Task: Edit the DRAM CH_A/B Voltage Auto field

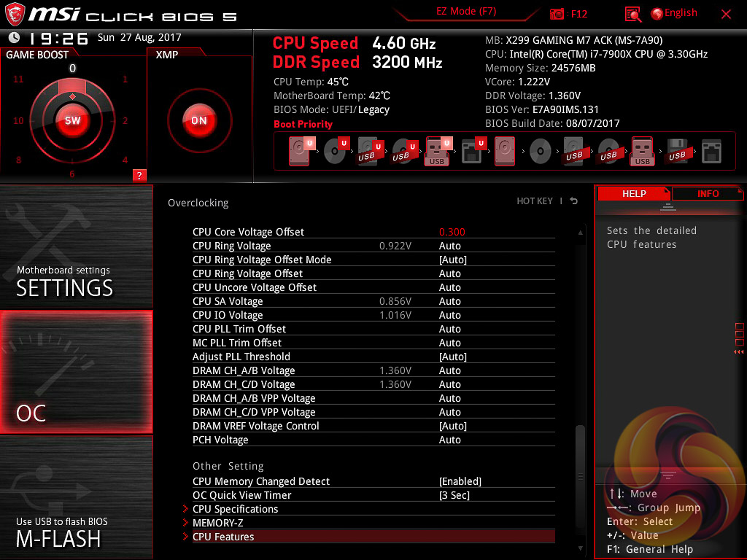Action: coord(449,370)
